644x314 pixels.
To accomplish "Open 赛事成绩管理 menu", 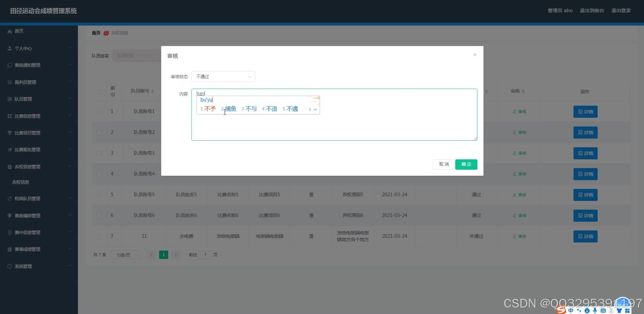I will pyautogui.click(x=39, y=249).
